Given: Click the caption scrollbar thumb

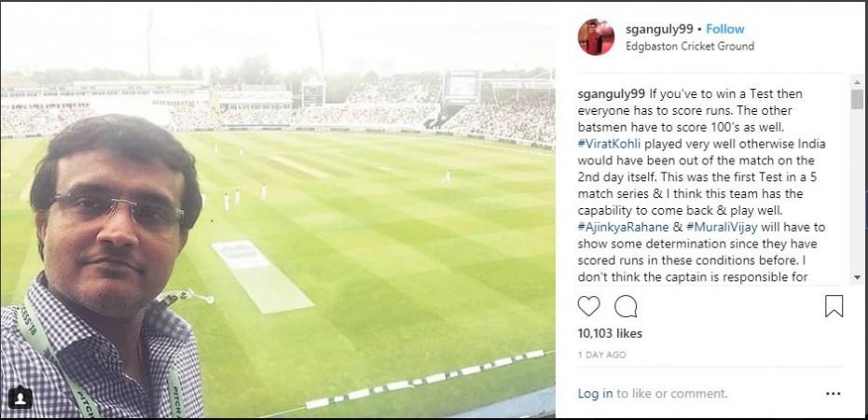Looking at the screenshot, I should click(857, 99).
